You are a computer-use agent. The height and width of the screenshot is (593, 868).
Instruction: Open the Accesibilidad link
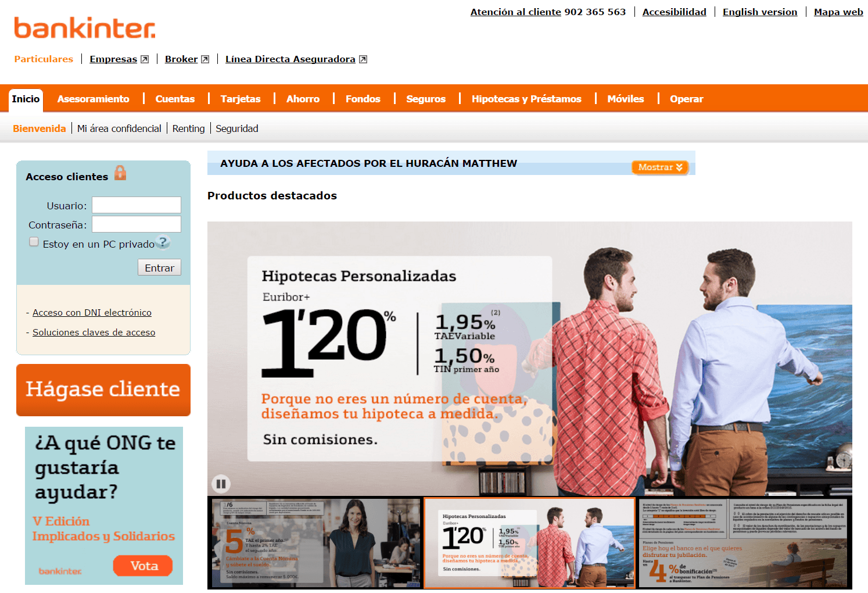pyautogui.click(x=675, y=12)
